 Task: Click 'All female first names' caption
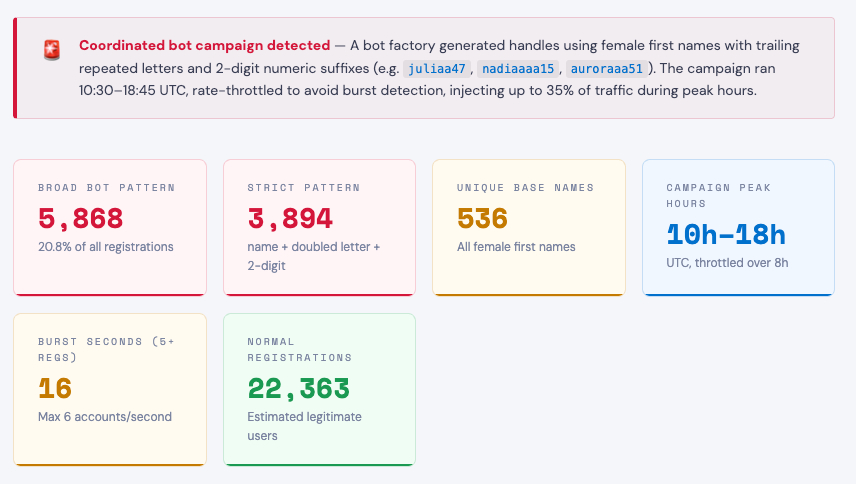516,246
